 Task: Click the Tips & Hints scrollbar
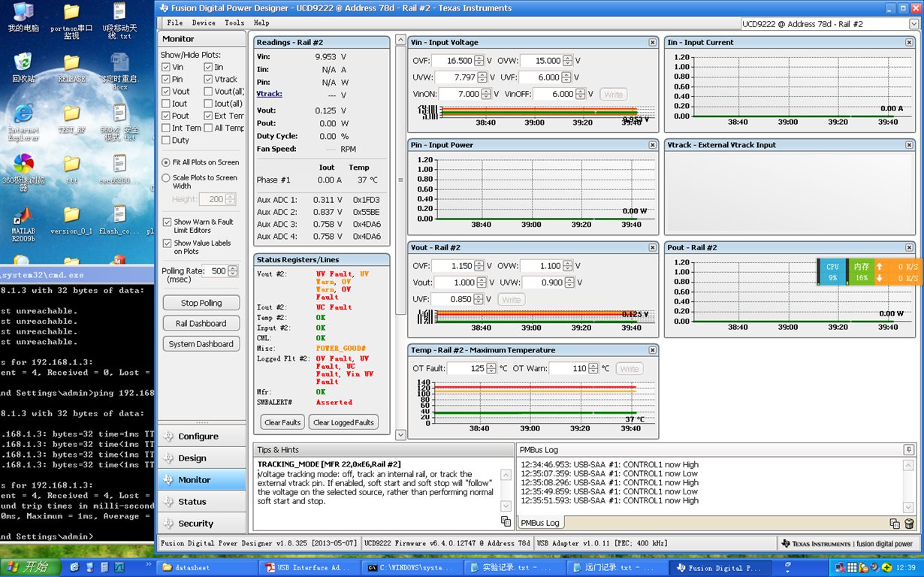(x=506, y=491)
